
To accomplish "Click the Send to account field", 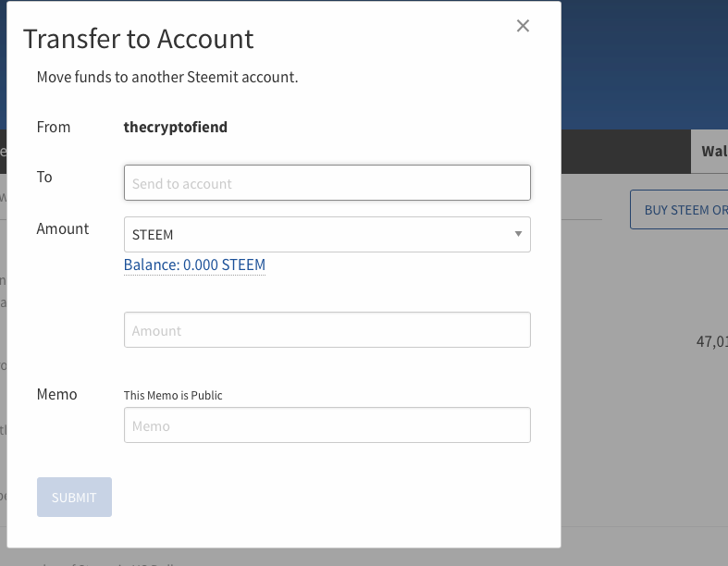I will (x=327, y=183).
